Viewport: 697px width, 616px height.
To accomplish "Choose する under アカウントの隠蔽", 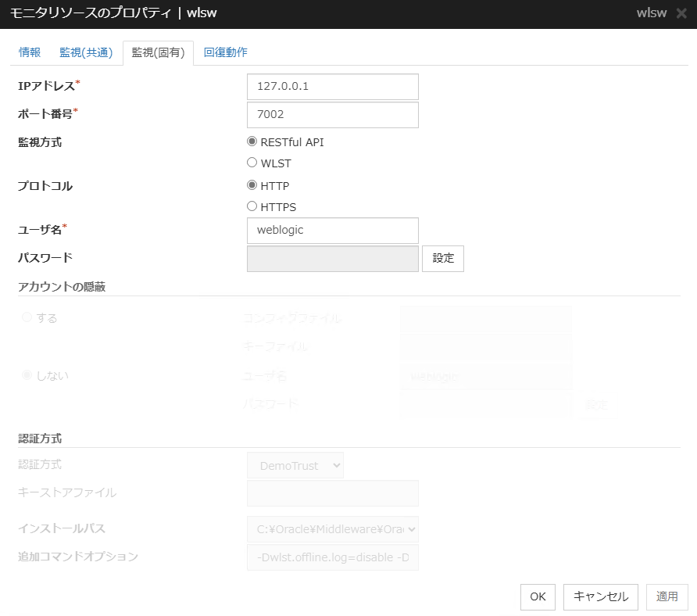I will pyautogui.click(x=27, y=318).
